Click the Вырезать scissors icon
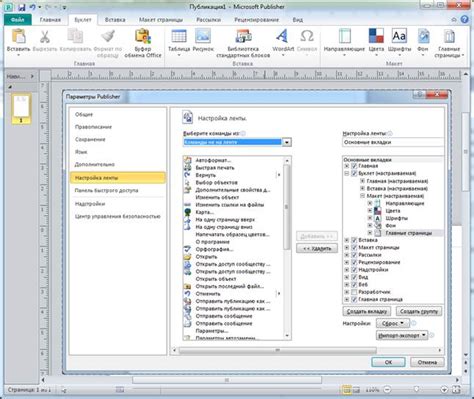The height and width of the screenshot is (399, 474). [x=45, y=37]
